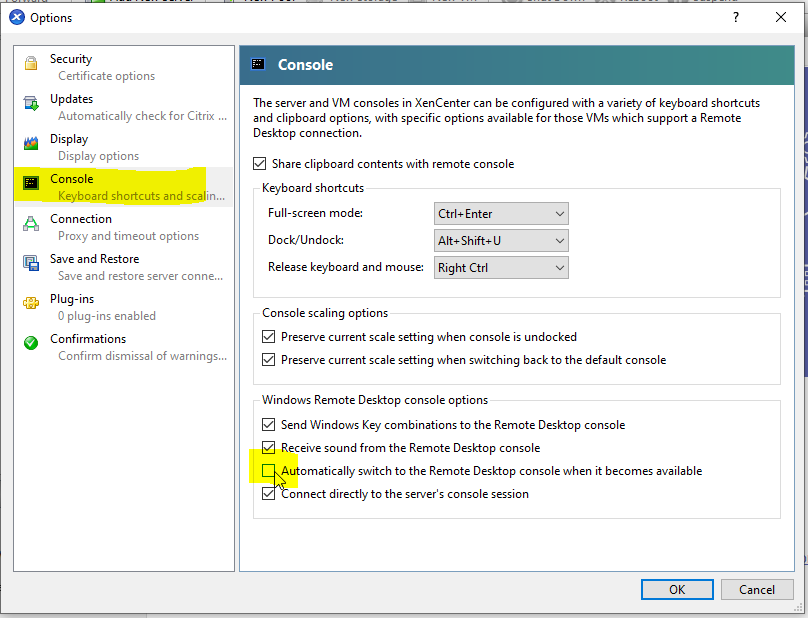This screenshot has width=808, height=618.
Task: Open the Save and Restore options page
Action: click(93, 259)
